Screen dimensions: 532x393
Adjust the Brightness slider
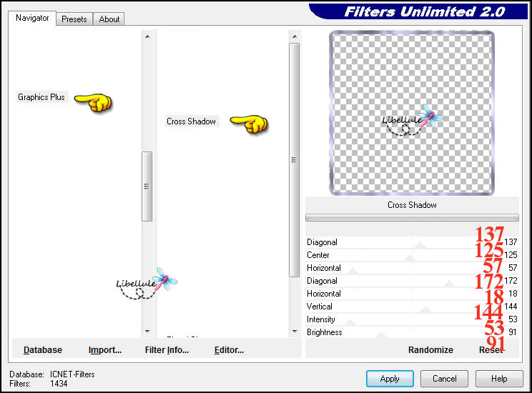point(382,335)
